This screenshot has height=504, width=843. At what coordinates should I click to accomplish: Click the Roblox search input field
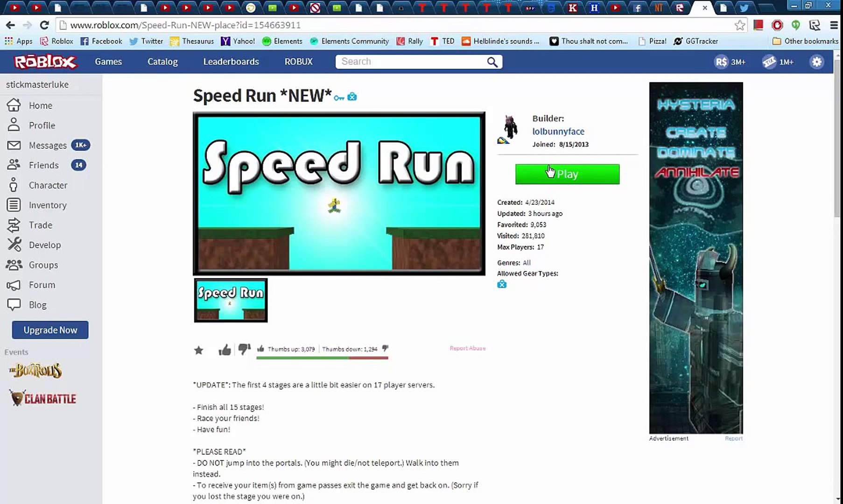(x=412, y=62)
